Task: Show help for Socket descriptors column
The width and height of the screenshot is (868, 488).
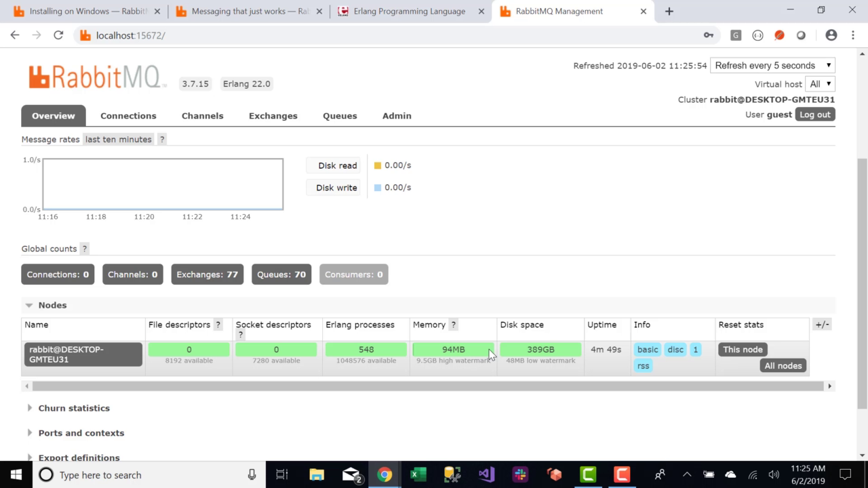Action: (x=240, y=335)
